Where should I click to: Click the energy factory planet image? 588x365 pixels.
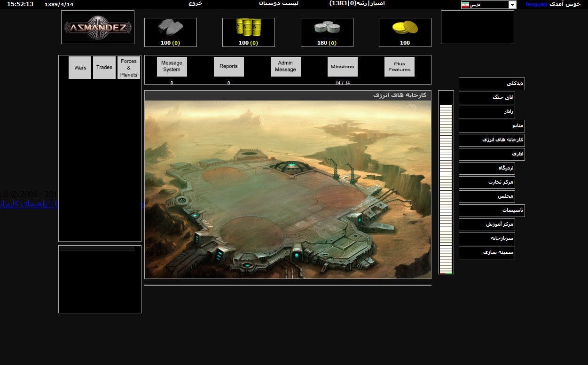(288, 189)
